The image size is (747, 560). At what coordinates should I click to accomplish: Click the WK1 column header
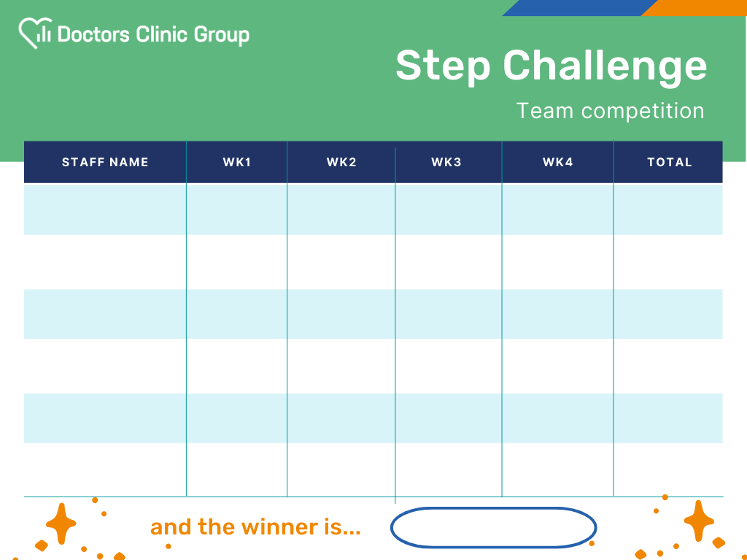[237, 162]
